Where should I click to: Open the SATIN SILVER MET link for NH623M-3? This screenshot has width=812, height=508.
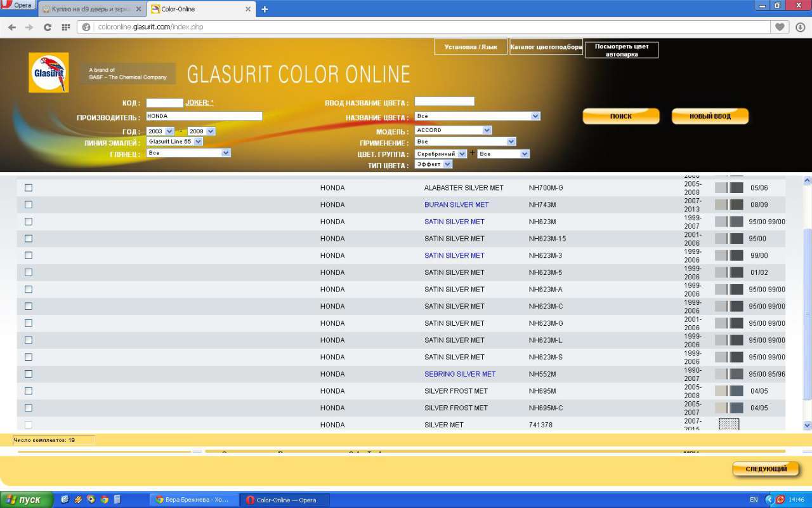click(454, 256)
